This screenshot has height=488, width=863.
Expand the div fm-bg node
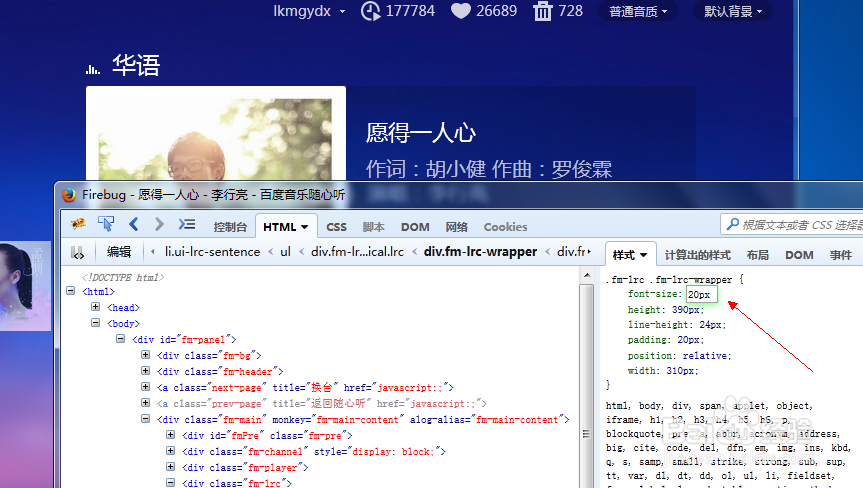point(145,354)
